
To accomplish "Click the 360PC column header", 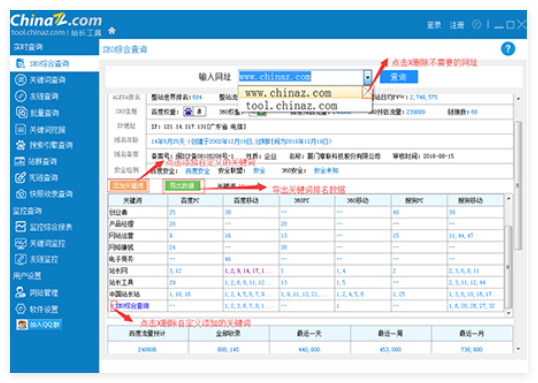I will point(307,200).
